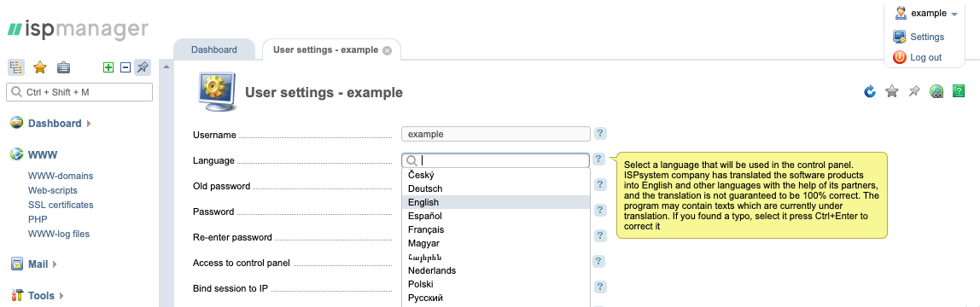The width and height of the screenshot is (980, 307).
Task: Choose Polski from language list
Action: (x=496, y=285)
